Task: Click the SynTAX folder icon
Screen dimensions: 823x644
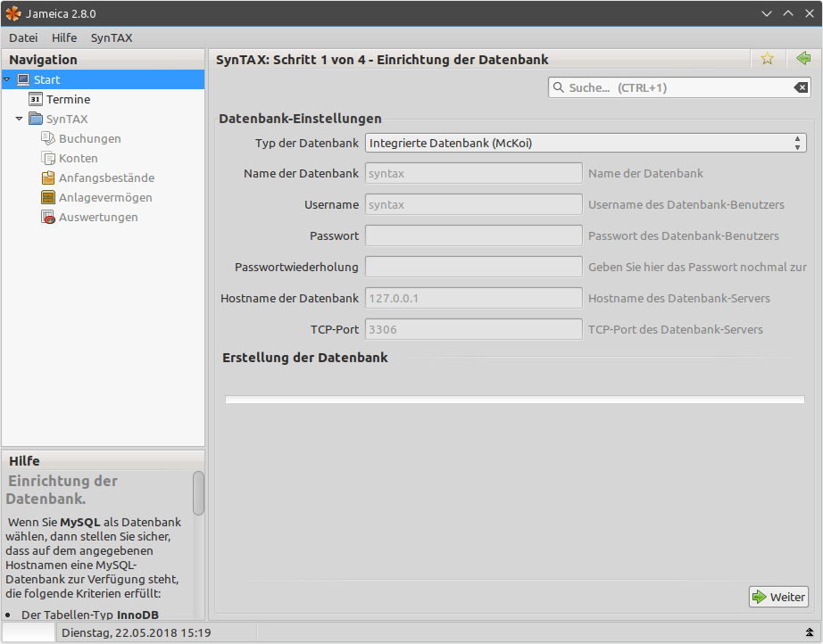Action: coord(35,119)
